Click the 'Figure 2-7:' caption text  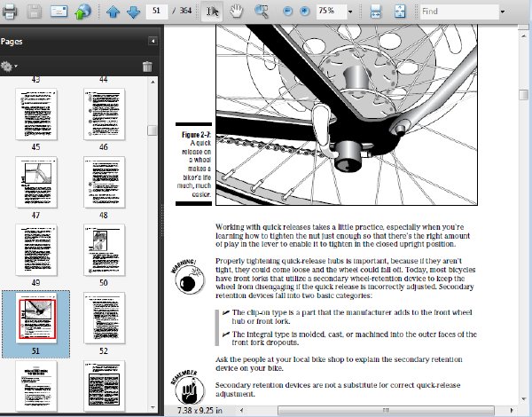coord(196,135)
